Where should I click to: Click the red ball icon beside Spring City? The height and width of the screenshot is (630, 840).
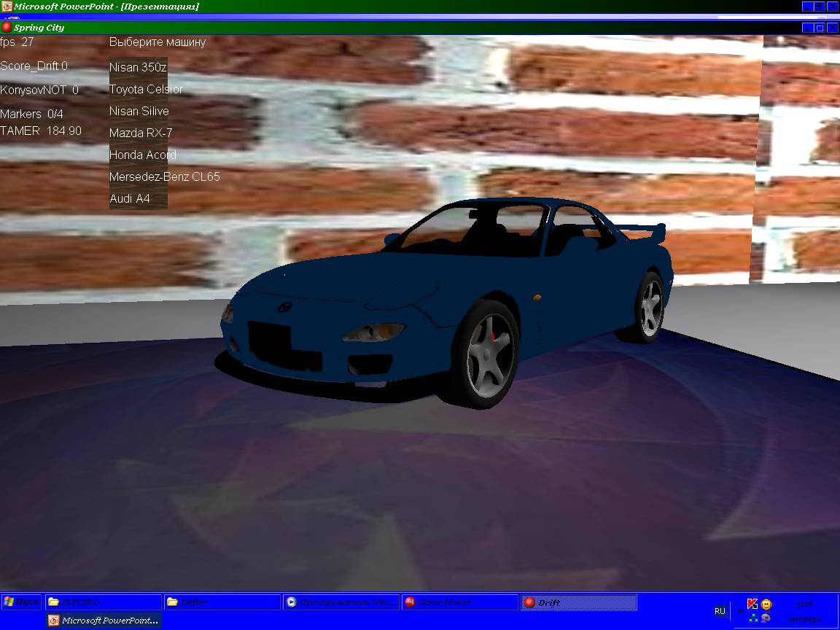click(x=7, y=27)
